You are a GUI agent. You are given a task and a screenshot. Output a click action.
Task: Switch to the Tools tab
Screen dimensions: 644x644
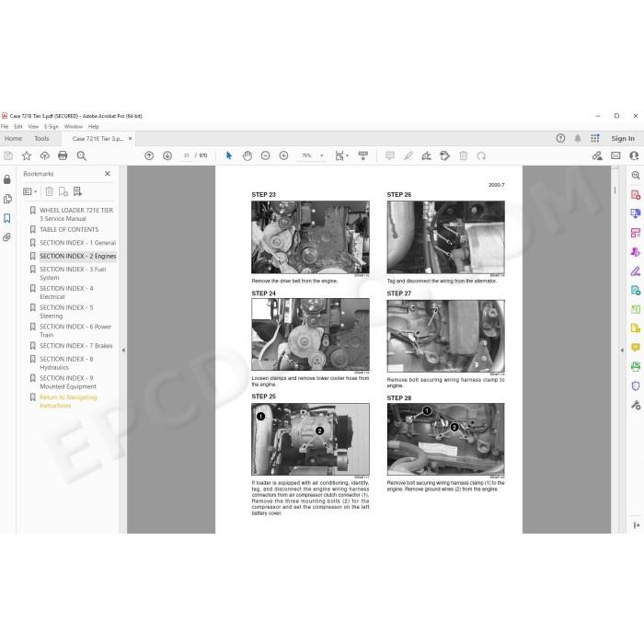[x=41, y=138]
